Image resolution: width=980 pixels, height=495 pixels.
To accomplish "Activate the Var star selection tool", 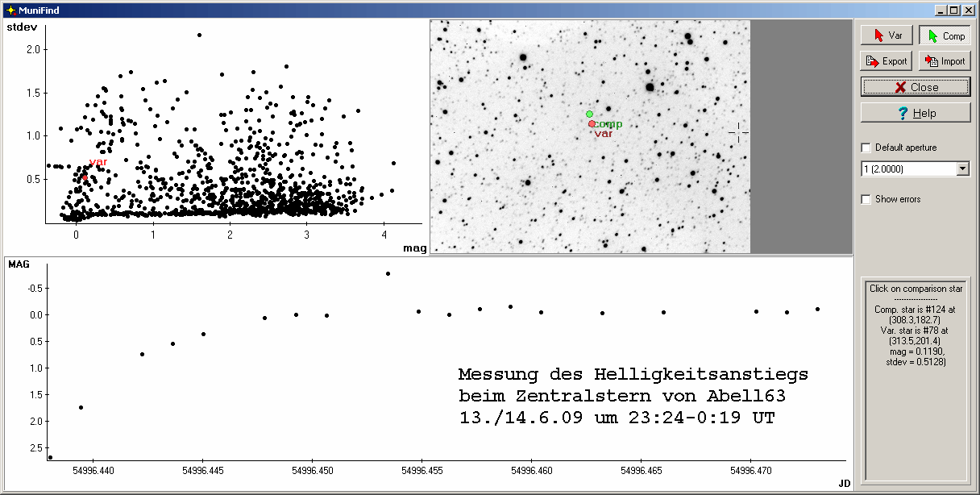I will pos(887,35).
